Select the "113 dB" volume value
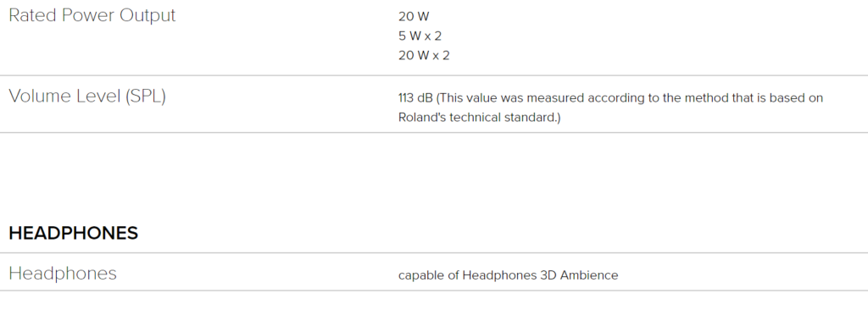Image resolution: width=868 pixels, height=310 pixels. (x=415, y=98)
